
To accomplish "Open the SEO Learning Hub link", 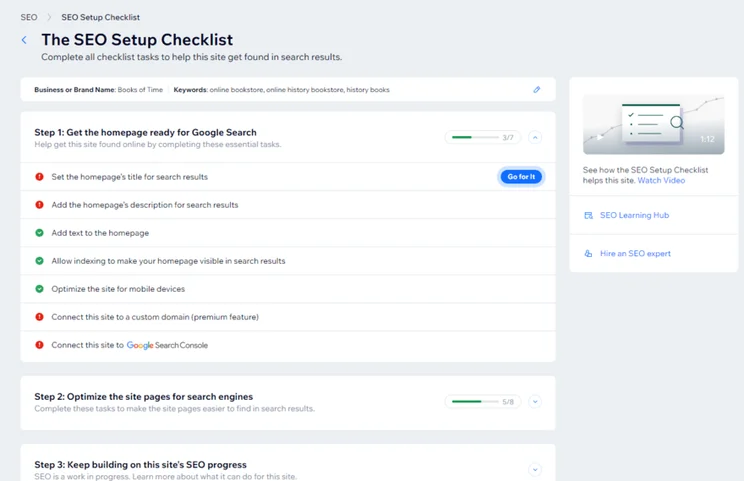I will (x=634, y=215).
